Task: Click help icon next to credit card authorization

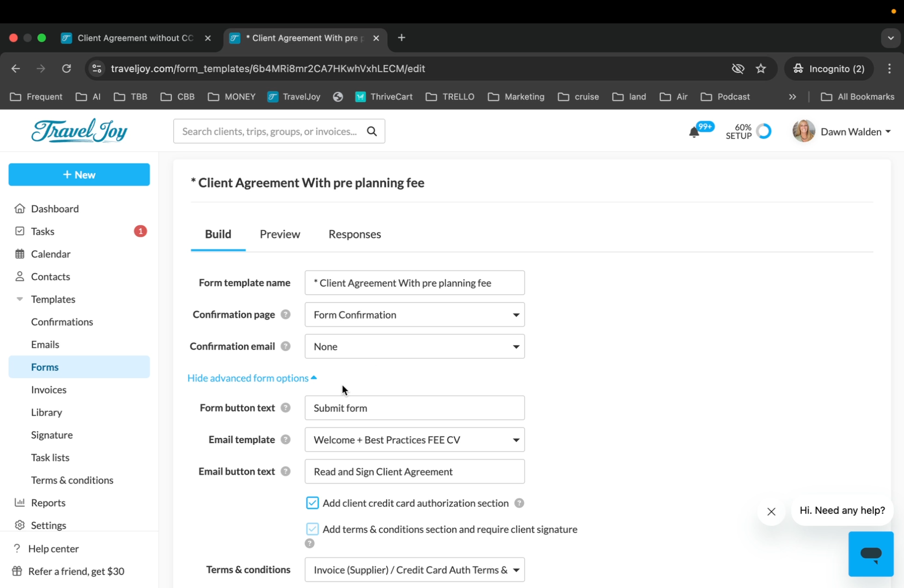Action: click(519, 503)
